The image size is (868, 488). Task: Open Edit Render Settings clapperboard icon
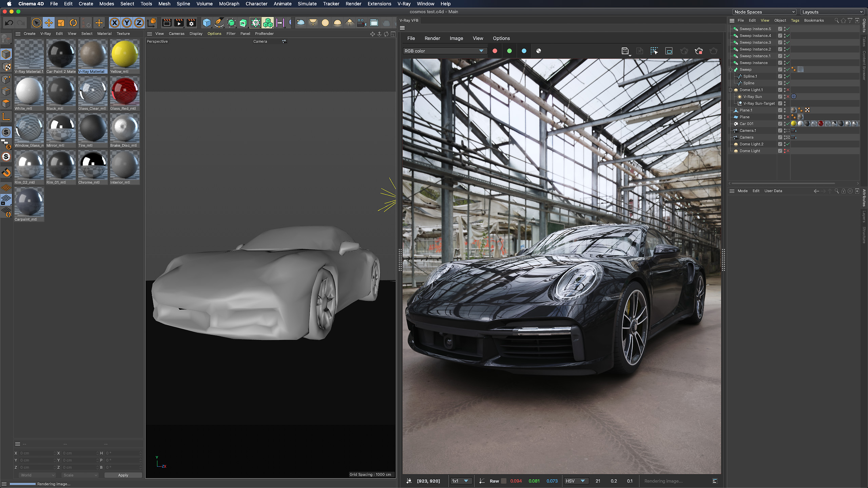click(191, 23)
